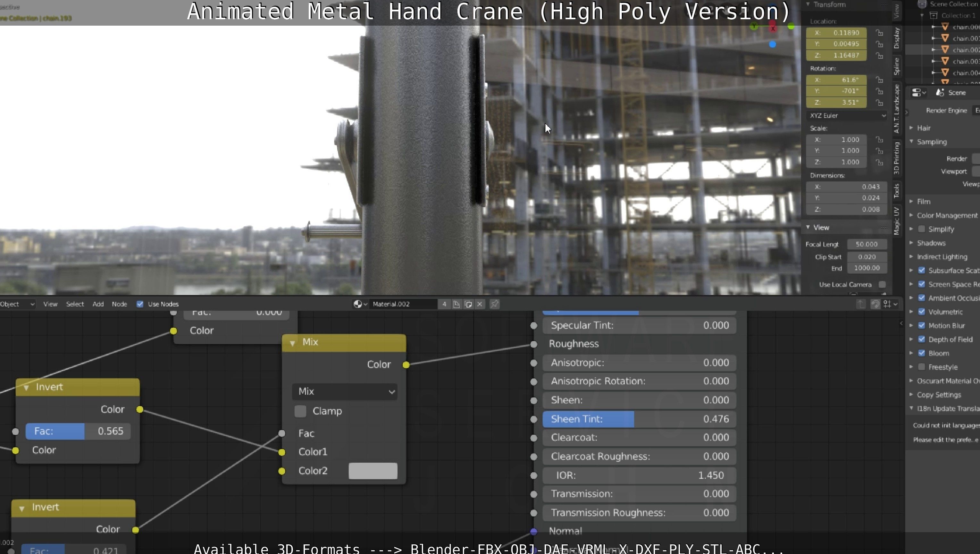Toggle lock on Rotation Y
The height and width of the screenshot is (554, 980).
click(879, 91)
